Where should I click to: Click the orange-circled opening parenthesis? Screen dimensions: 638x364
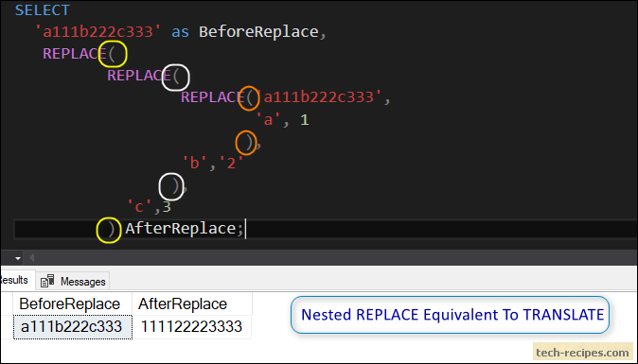[249, 98]
